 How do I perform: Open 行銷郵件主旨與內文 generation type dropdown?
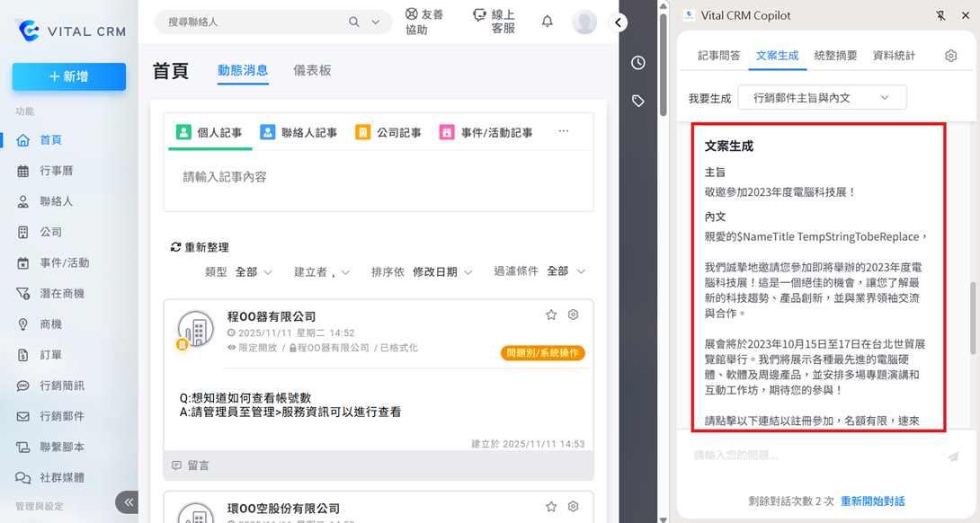[822, 97]
